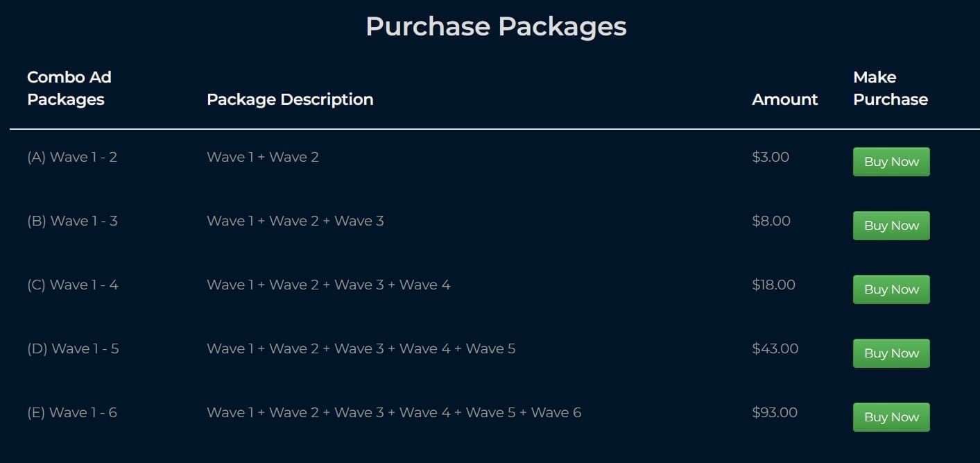Purchase the (E) Wave 1 - 6 package
Image resolution: width=980 pixels, height=463 pixels.
(x=891, y=417)
